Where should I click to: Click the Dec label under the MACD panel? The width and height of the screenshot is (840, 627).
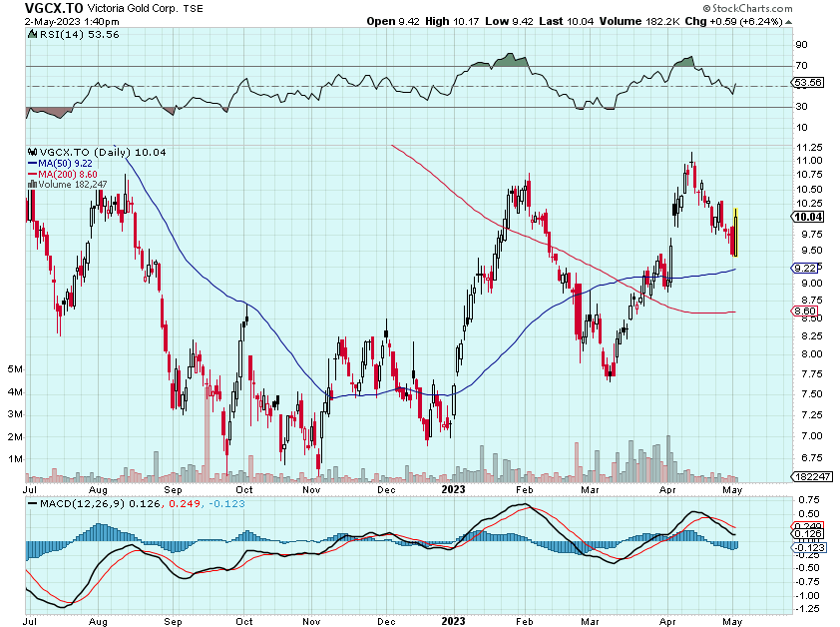(x=386, y=622)
